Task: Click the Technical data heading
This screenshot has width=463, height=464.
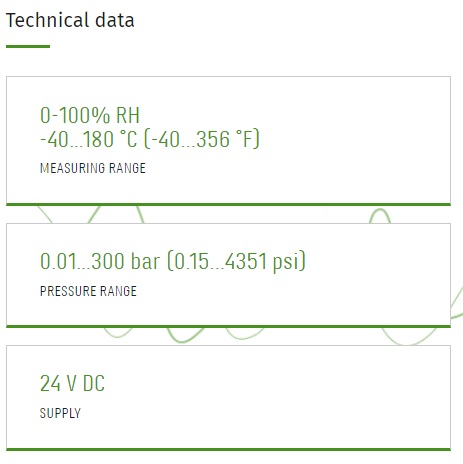Action: (70, 20)
